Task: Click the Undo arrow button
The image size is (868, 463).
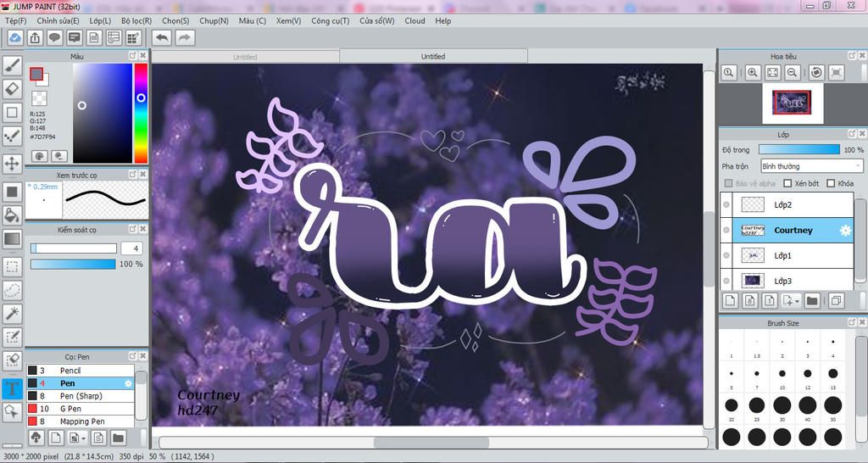Action: point(162,37)
